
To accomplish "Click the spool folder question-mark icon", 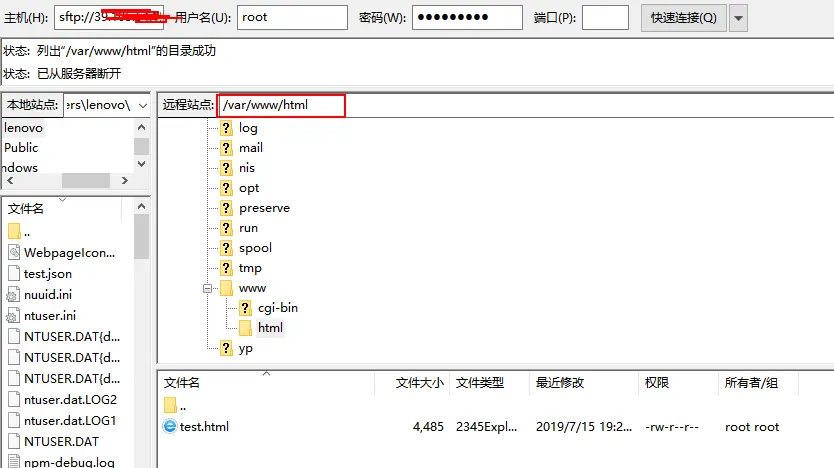I will [x=227, y=248].
